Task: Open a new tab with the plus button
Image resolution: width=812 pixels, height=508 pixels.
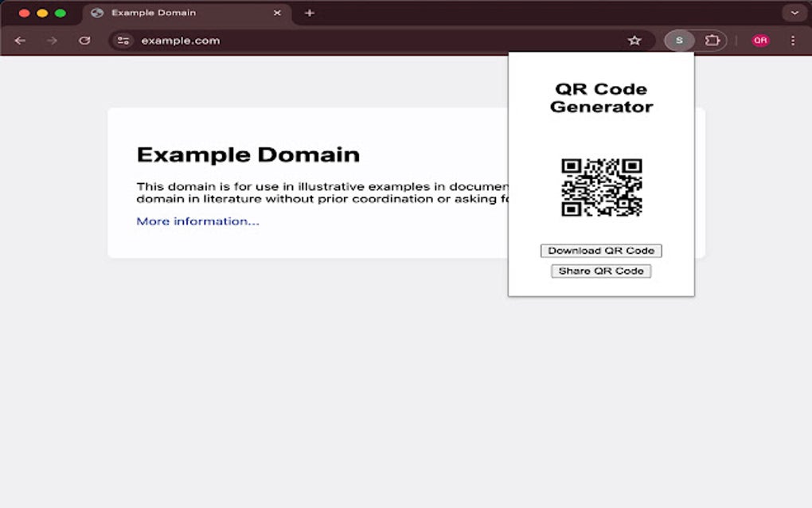Action: pyautogui.click(x=309, y=13)
